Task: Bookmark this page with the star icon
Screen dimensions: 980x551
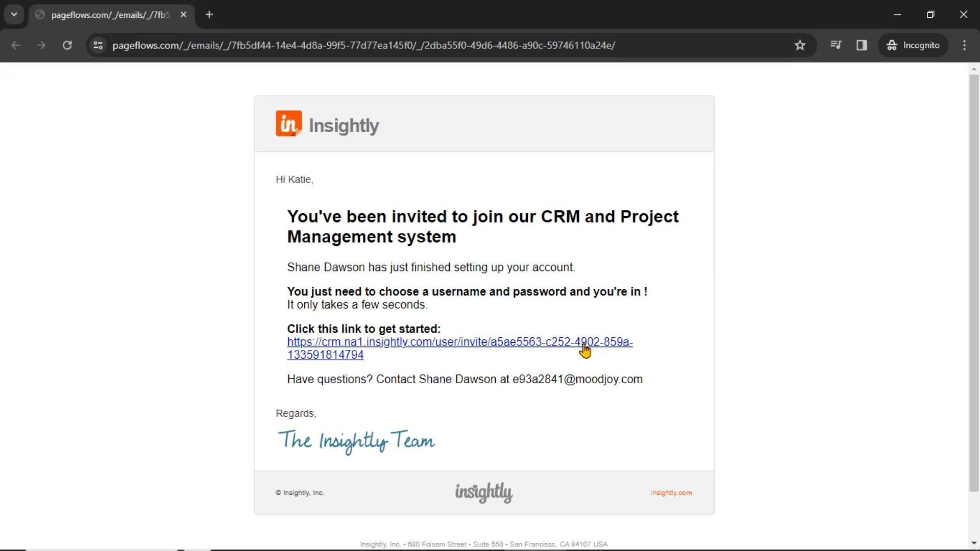Action: (x=800, y=45)
